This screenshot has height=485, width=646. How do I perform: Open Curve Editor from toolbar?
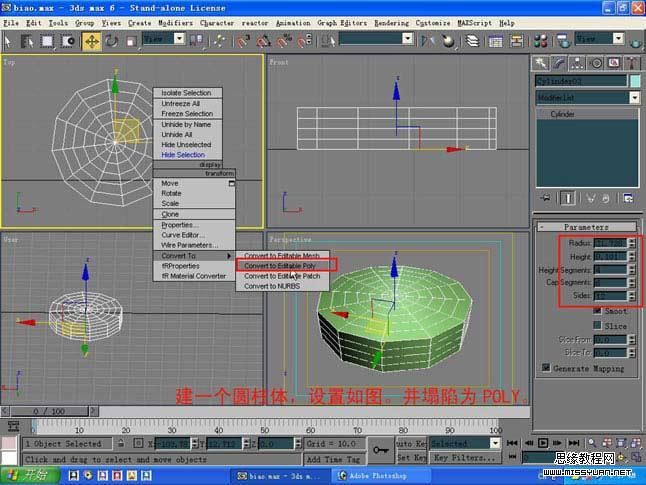(x=495, y=41)
